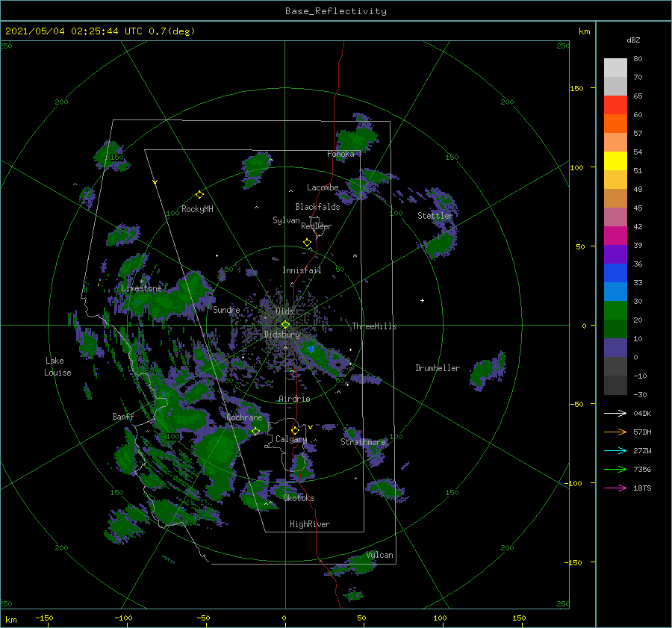Click the orange 57DM arrow icon
The height and width of the screenshot is (628, 672).
coord(615,432)
